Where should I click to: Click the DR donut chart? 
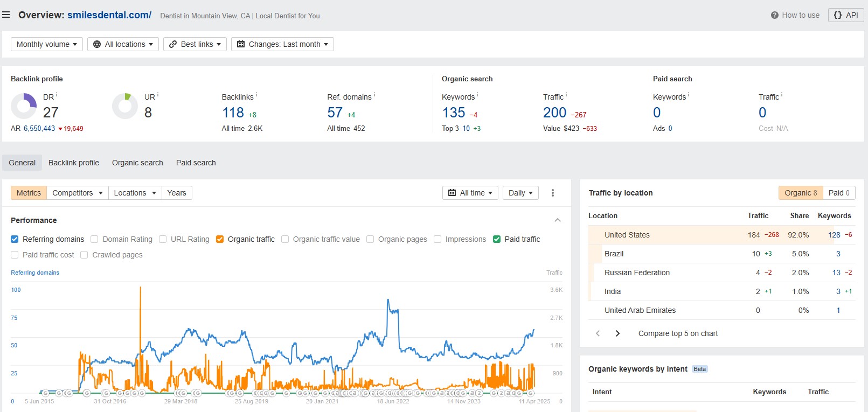click(x=24, y=106)
